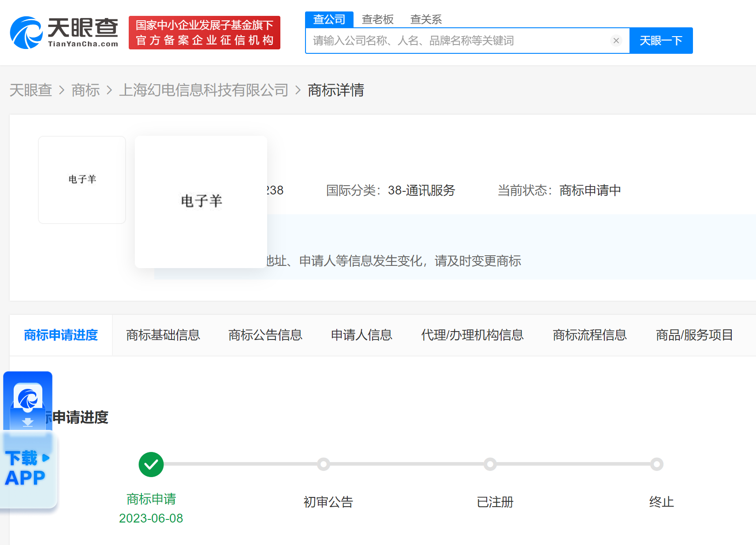Click the 商标申请中 status value

590,190
